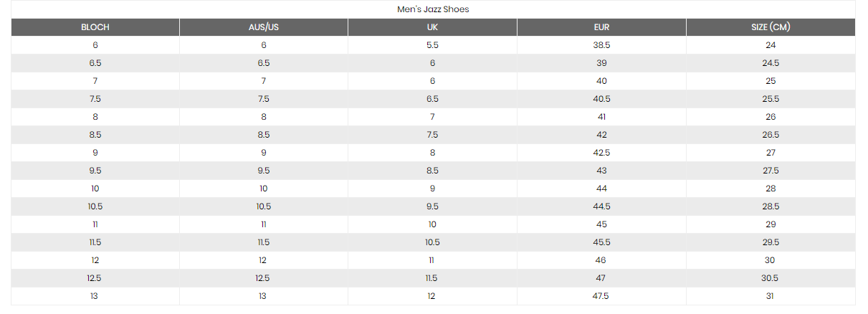Image resolution: width=868 pixels, height=314 pixels.
Task: Select the UK column header
Action: [x=432, y=27]
